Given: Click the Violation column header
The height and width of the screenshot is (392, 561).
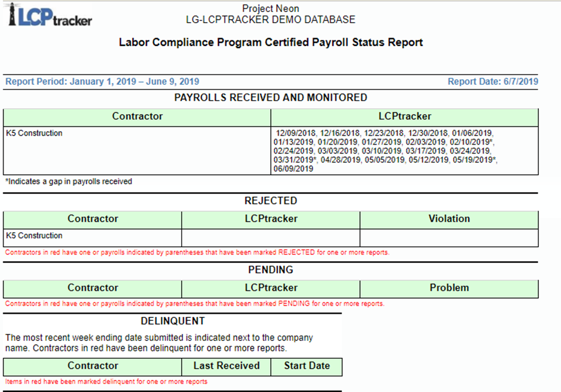Looking at the screenshot, I should tap(449, 219).
